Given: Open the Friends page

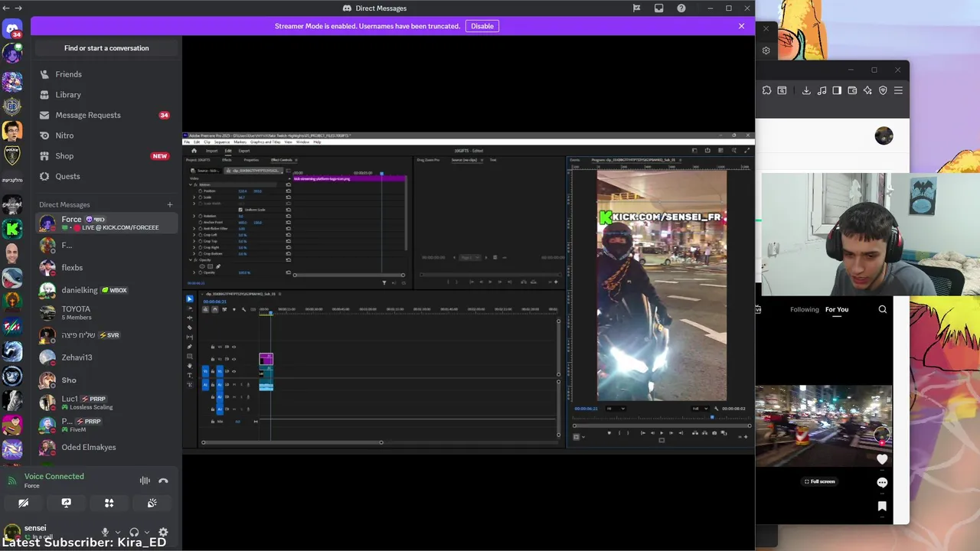Looking at the screenshot, I should click(x=106, y=74).
